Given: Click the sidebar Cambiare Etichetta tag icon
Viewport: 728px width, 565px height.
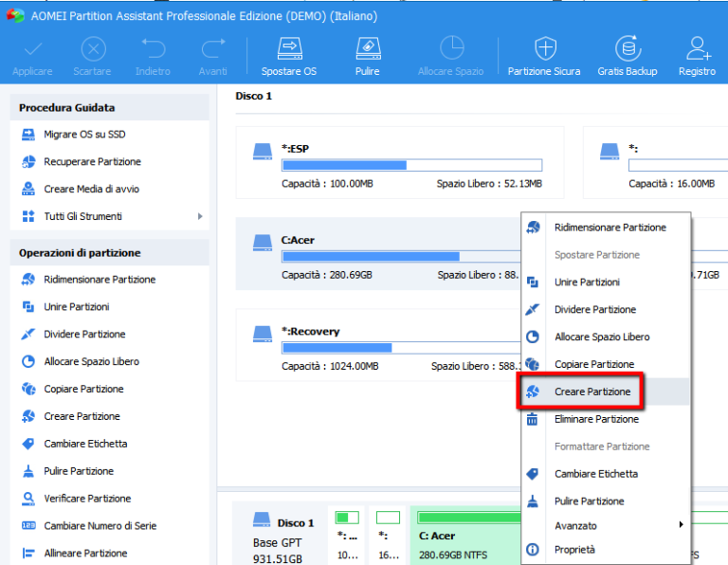Looking at the screenshot, I should (28, 444).
